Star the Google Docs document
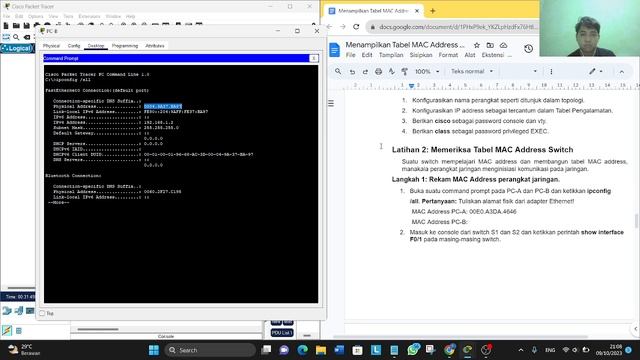The height and width of the screenshot is (360, 640). click(x=476, y=45)
